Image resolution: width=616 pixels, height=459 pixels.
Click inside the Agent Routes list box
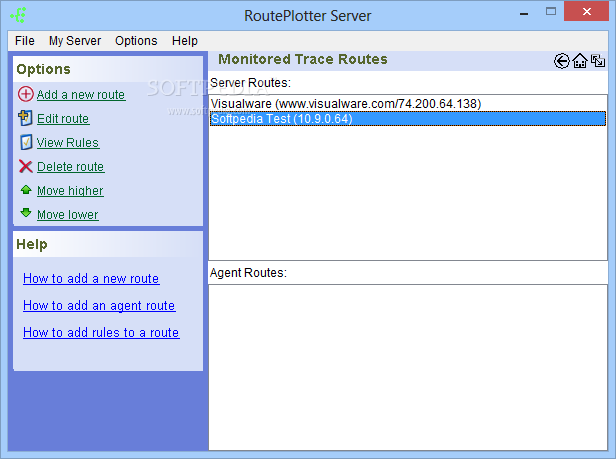point(408,367)
